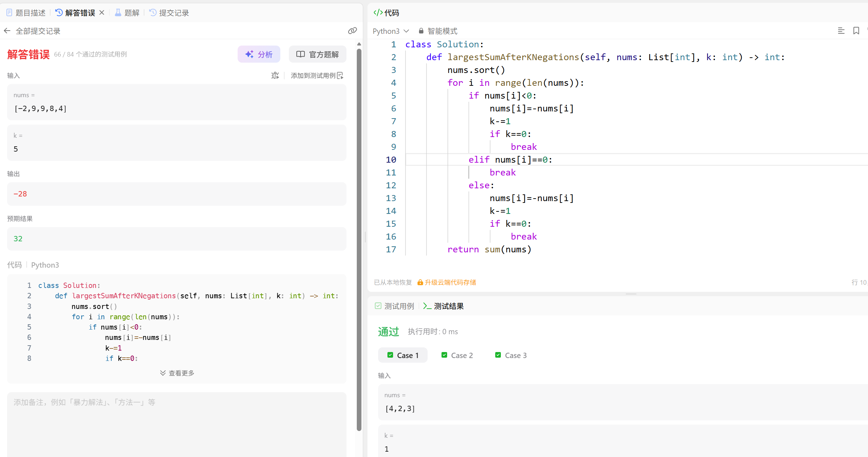Close the 解答错误 tab
Image resolution: width=868 pixels, height=457 pixels.
[x=102, y=13]
